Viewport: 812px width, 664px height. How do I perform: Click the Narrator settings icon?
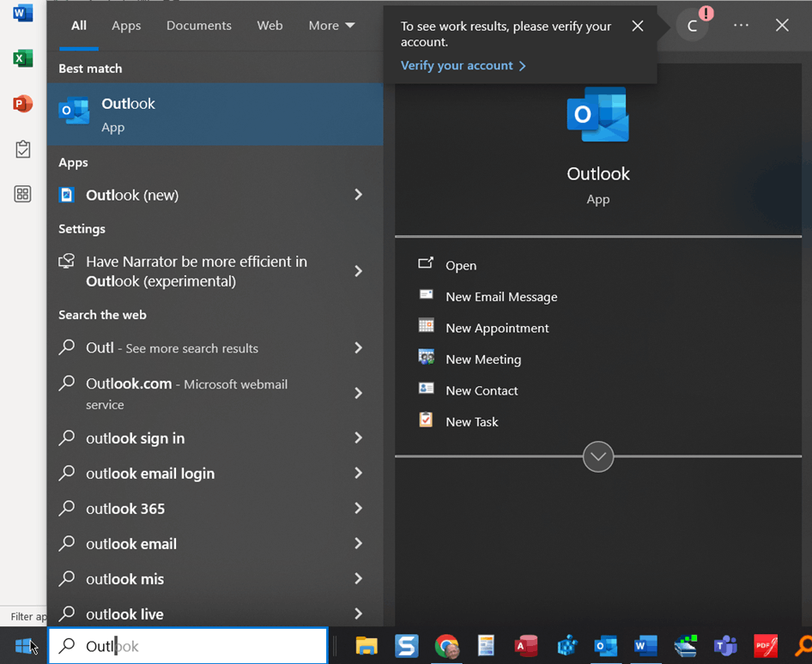[66, 261]
